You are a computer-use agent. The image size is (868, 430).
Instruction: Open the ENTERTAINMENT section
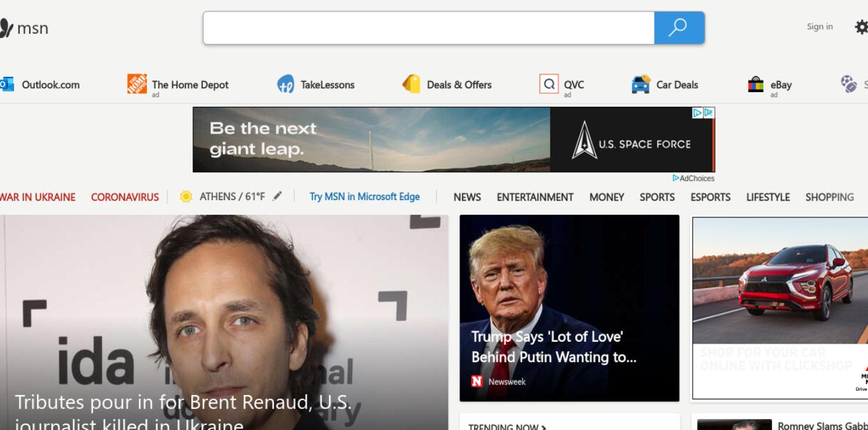point(535,197)
